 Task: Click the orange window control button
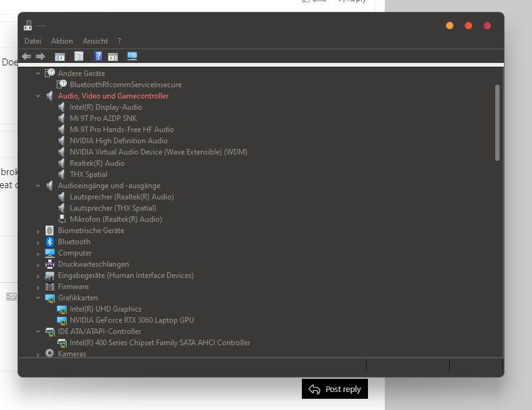point(450,26)
